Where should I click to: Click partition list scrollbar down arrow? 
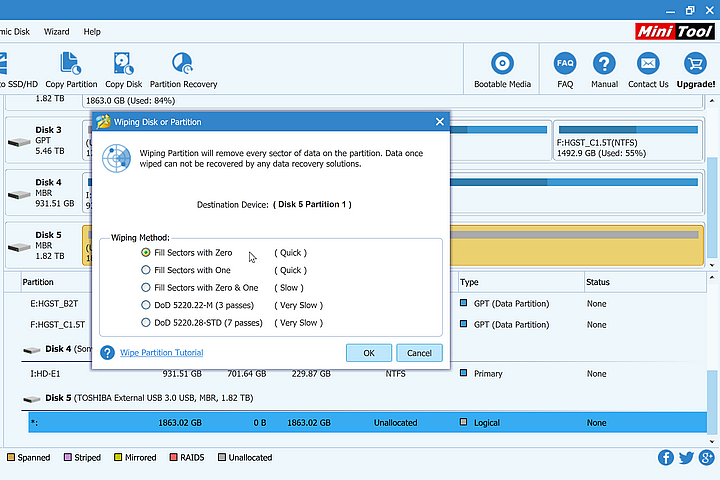click(x=712, y=442)
